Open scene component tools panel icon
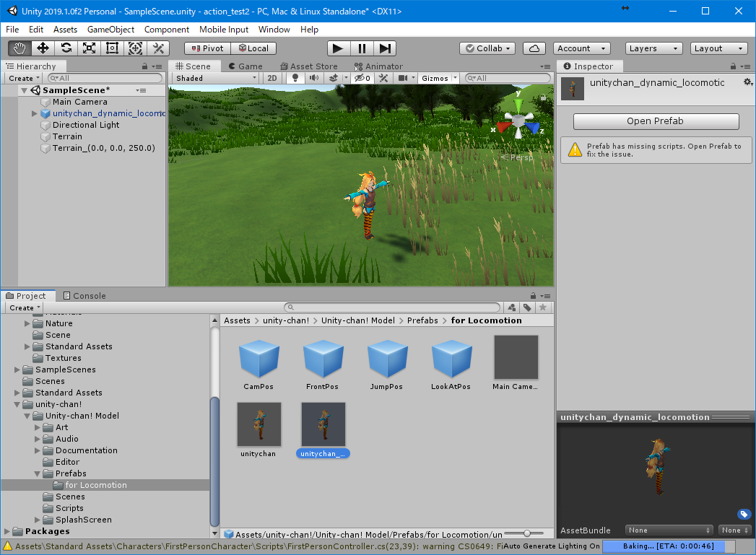 pyautogui.click(x=384, y=78)
